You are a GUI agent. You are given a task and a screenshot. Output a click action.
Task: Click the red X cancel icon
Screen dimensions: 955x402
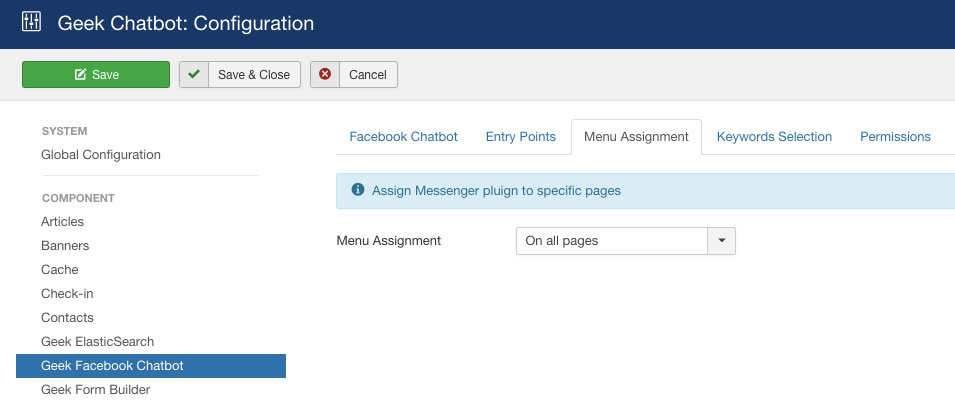[x=325, y=74]
